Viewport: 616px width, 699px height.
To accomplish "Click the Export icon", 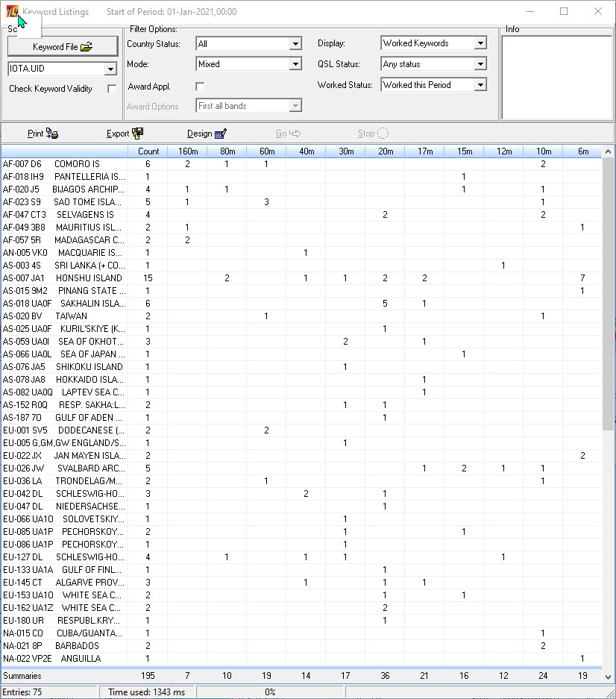I will 138,134.
